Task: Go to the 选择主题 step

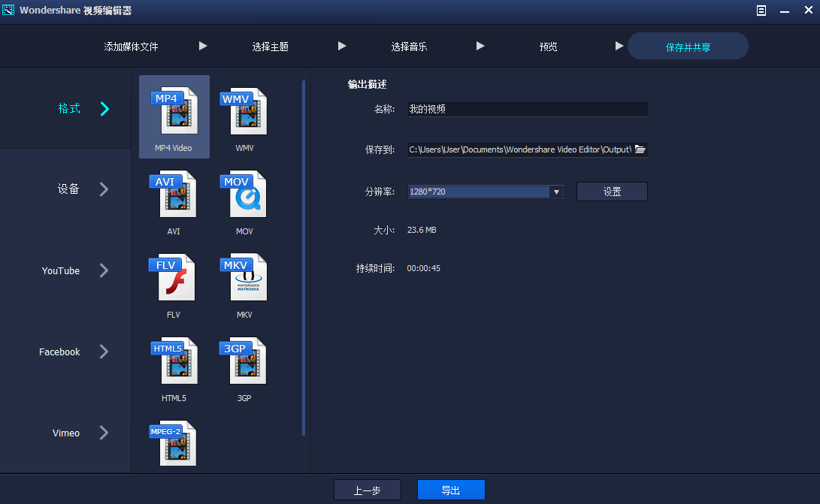Action: point(270,47)
